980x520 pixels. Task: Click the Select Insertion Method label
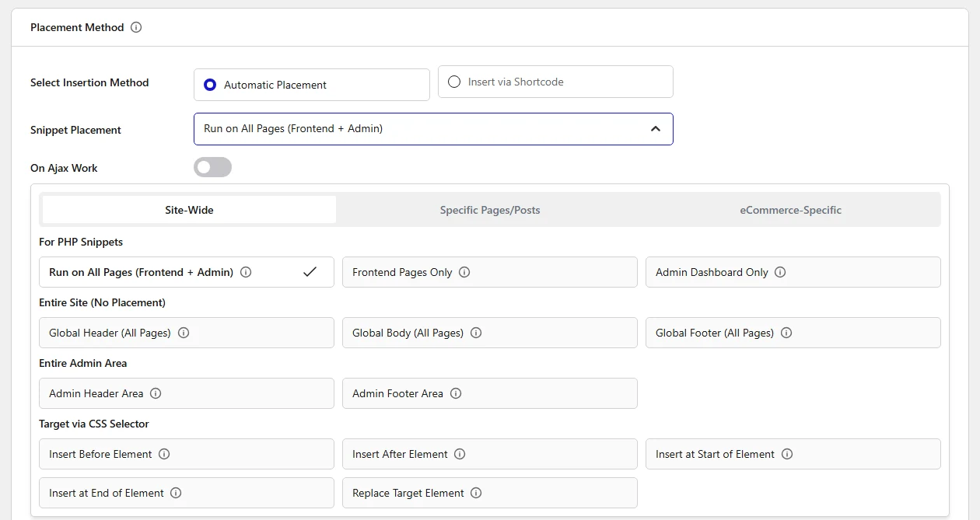click(89, 82)
